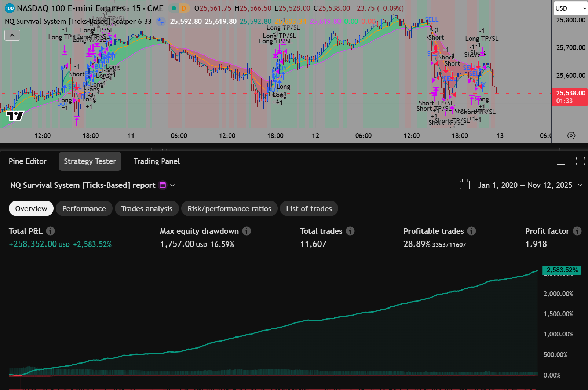This screenshot has width=588, height=390.
Task: Click the calendar icon for date range
Action: click(465, 185)
